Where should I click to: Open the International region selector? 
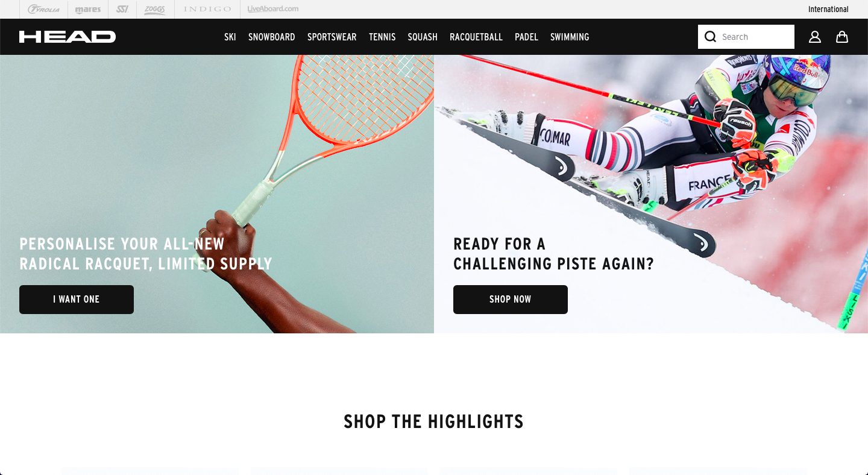(x=828, y=9)
